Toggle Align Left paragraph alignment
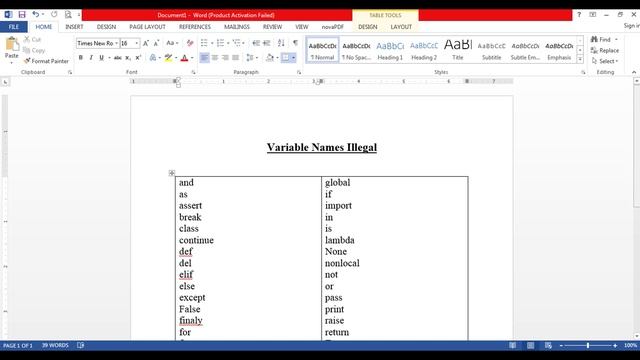This screenshot has height=360, width=640. (204, 58)
